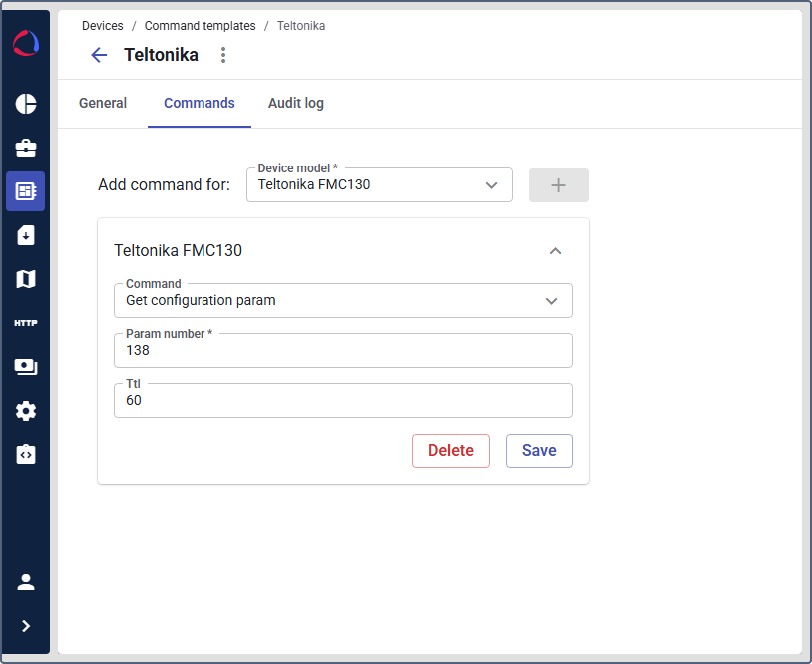Image resolution: width=812 pixels, height=664 pixels.
Task: Open the three-dot menu beside Teltonika
Action: 223,55
